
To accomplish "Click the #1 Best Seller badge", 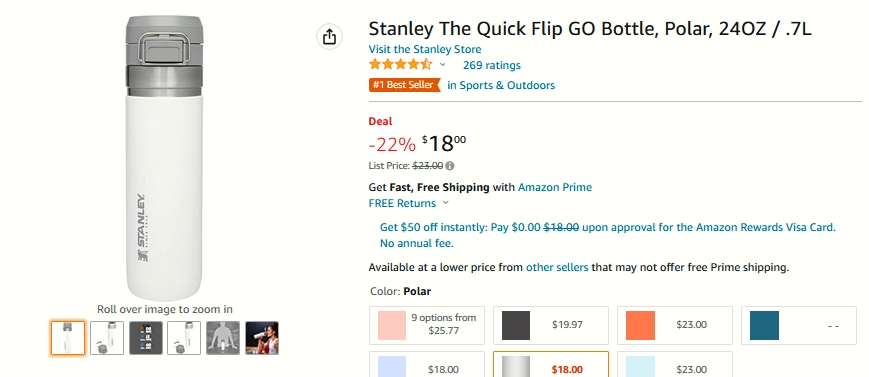I will pos(405,85).
